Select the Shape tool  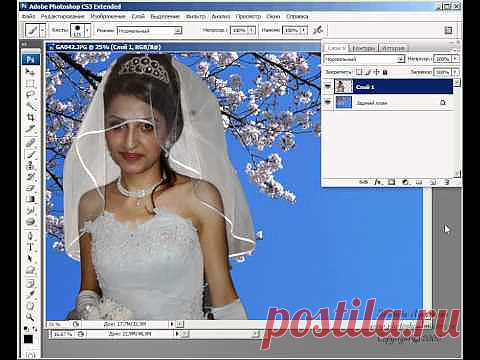(x=30, y=269)
